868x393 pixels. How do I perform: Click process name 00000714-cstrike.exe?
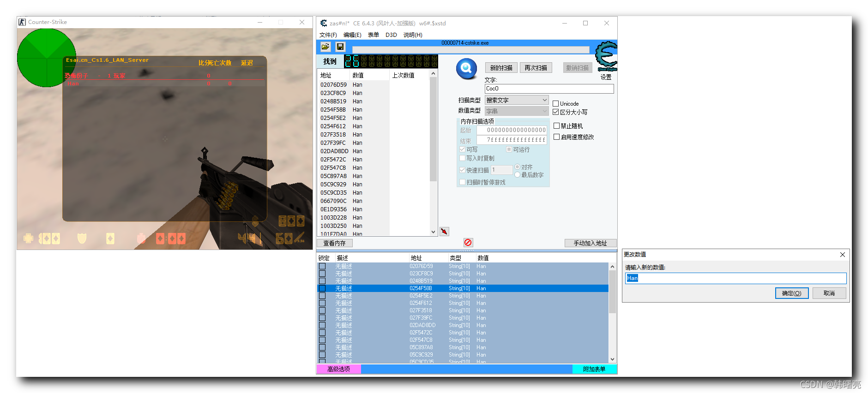(465, 43)
